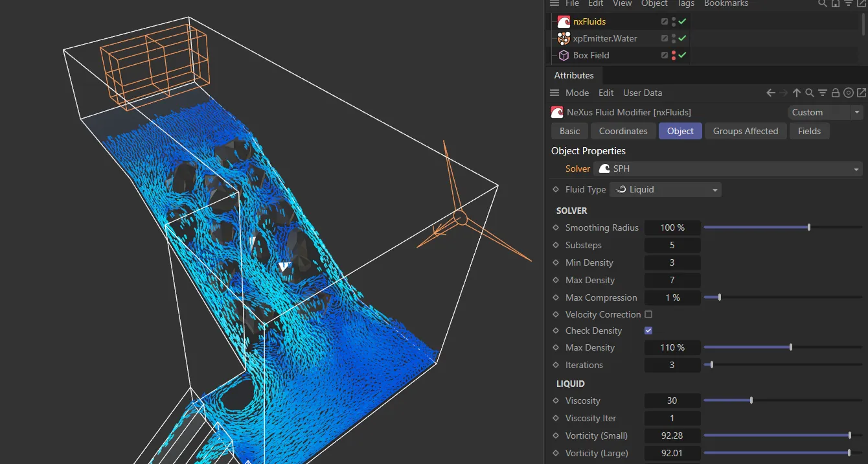Enable Velocity Correction

(x=648, y=314)
